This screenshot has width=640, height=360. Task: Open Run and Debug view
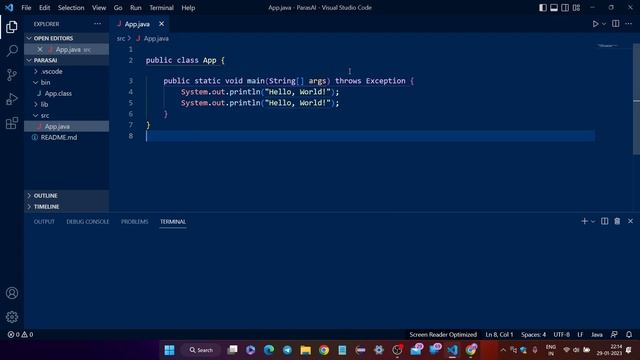coord(12,99)
